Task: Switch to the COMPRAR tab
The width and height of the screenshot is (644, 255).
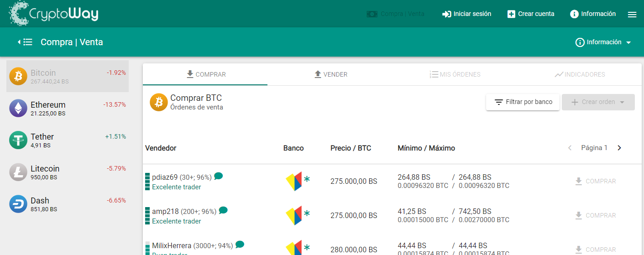Action: 205,74
